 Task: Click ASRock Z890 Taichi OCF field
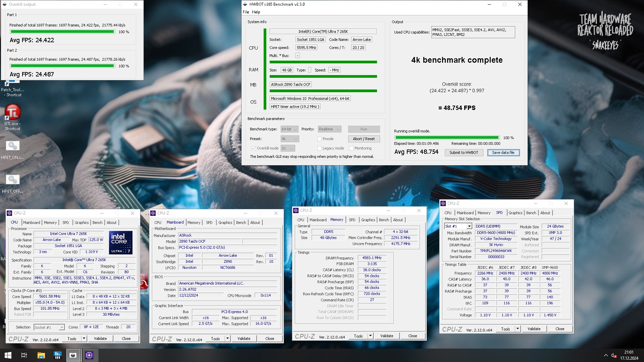point(291,84)
